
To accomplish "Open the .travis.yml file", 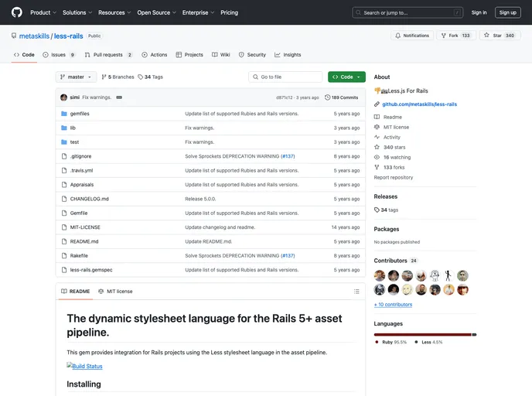I will point(81,171).
